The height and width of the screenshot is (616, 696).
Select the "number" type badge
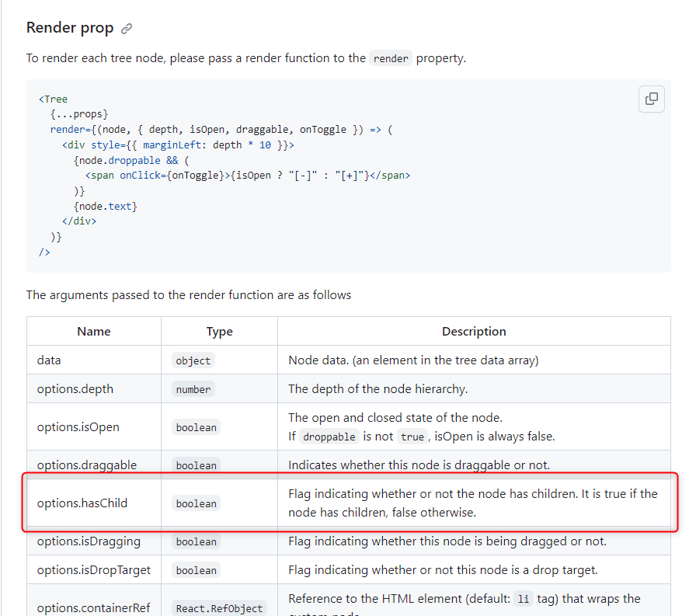pos(193,389)
